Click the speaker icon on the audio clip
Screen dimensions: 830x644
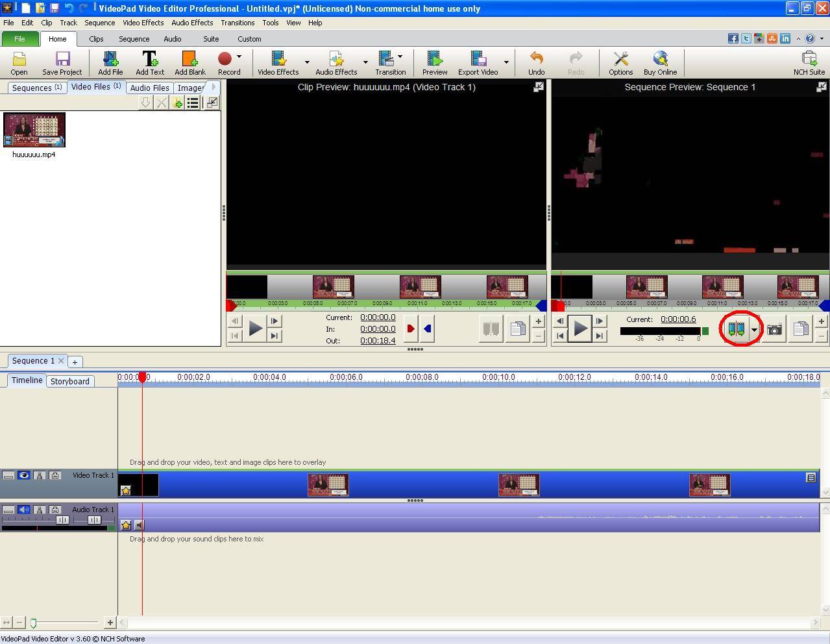[x=139, y=525]
